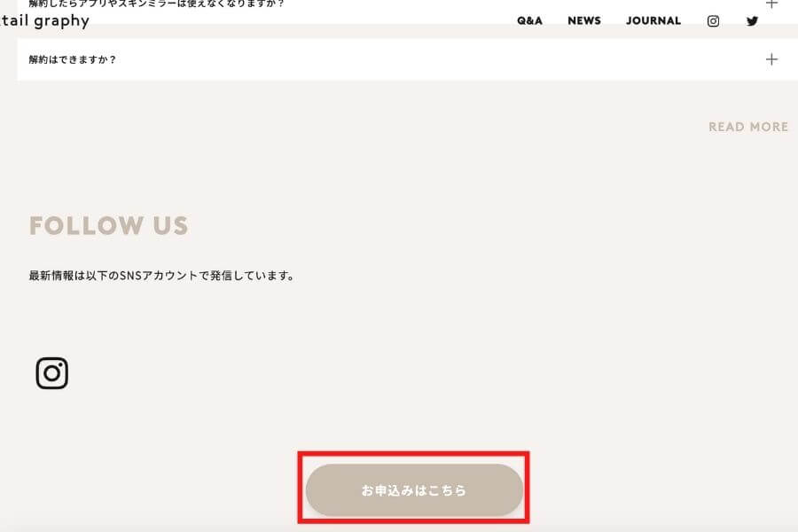The image size is (798, 532).
Task: Go to the NEWS navigation item
Action: point(584,21)
